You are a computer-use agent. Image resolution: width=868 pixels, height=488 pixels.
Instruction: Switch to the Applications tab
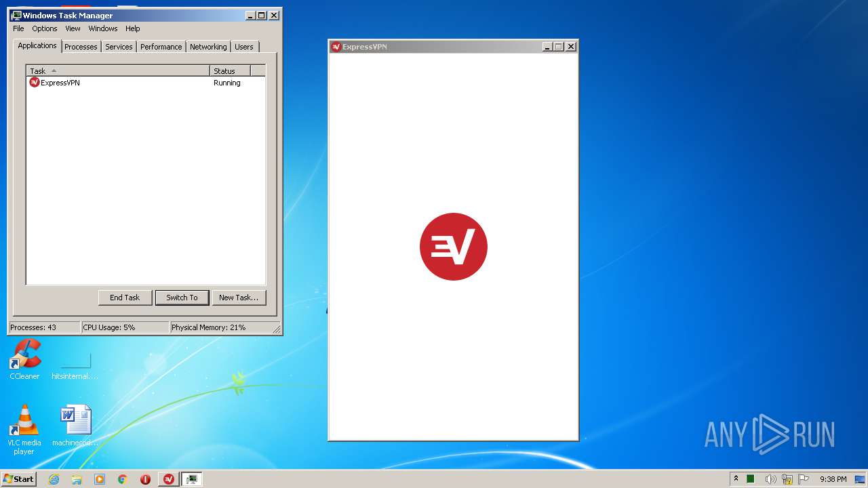pos(37,45)
